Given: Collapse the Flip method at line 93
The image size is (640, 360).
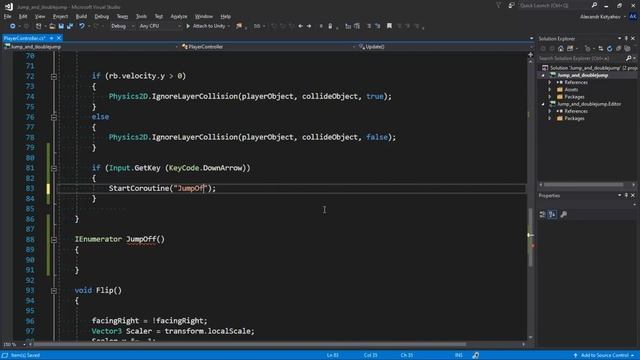Looking at the screenshot, I should pos(54,291).
